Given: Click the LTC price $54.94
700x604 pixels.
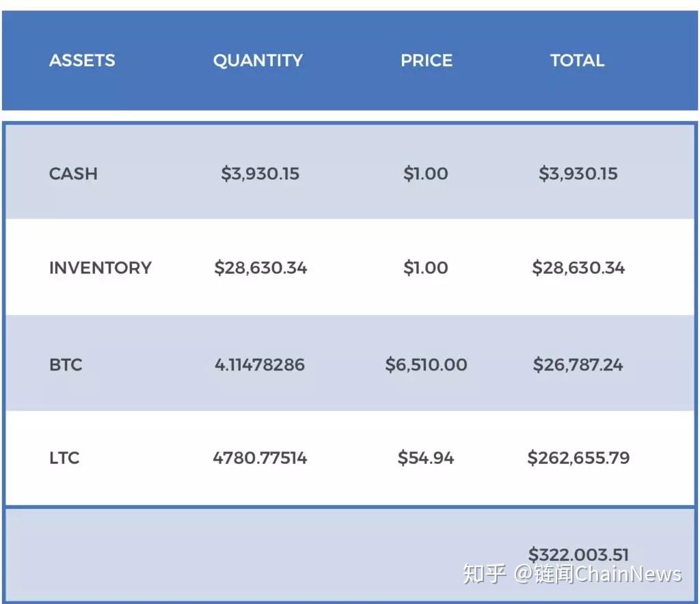Looking at the screenshot, I should 426,458.
